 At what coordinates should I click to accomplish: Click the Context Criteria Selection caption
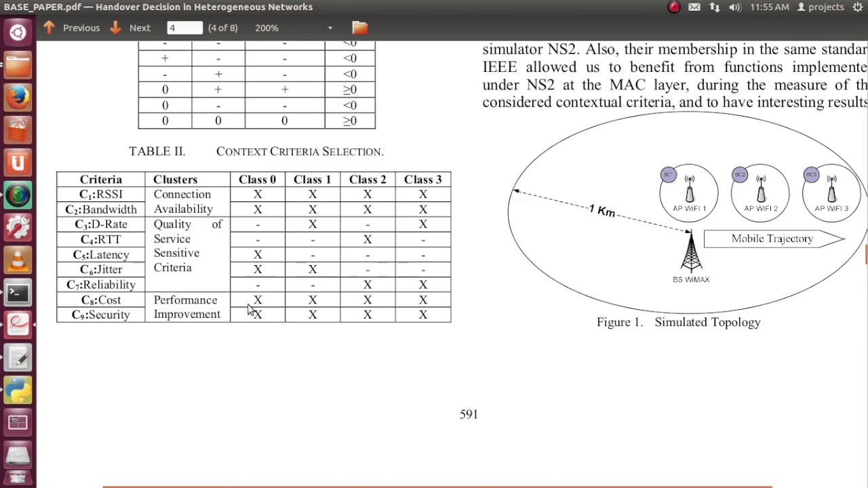[x=300, y=151]
